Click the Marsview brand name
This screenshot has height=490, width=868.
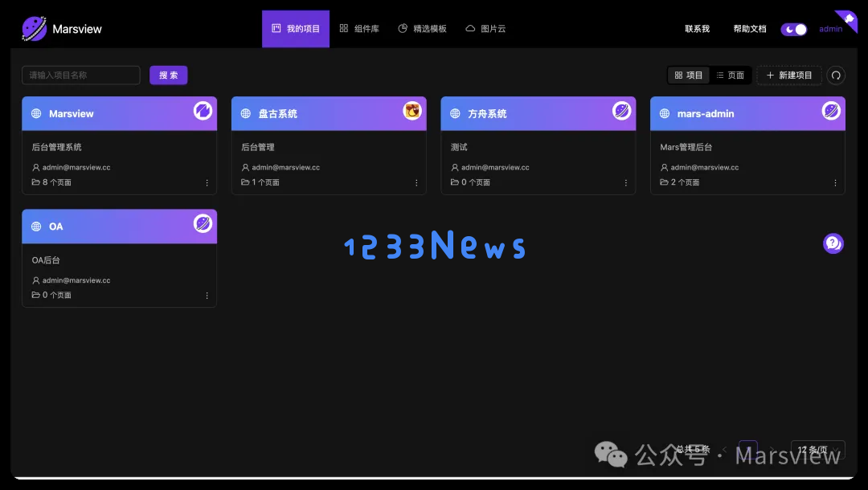coord(77,29)
